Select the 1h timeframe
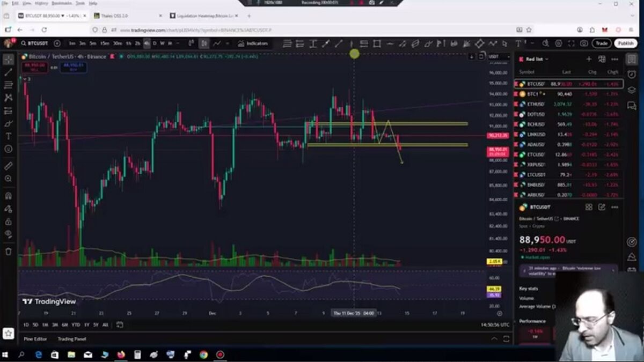 [x=129, y=43]
